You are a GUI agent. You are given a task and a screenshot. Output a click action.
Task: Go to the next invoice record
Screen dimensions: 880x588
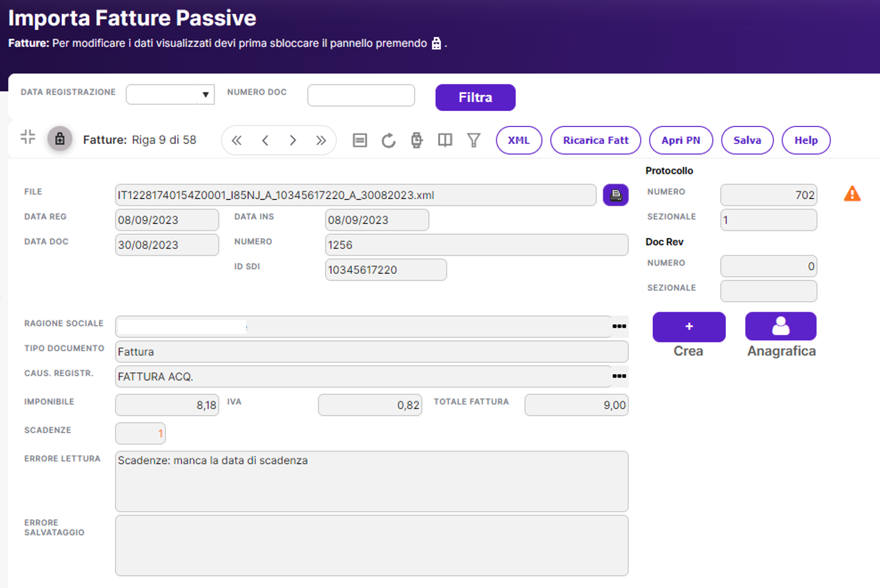tap(293, 140)
